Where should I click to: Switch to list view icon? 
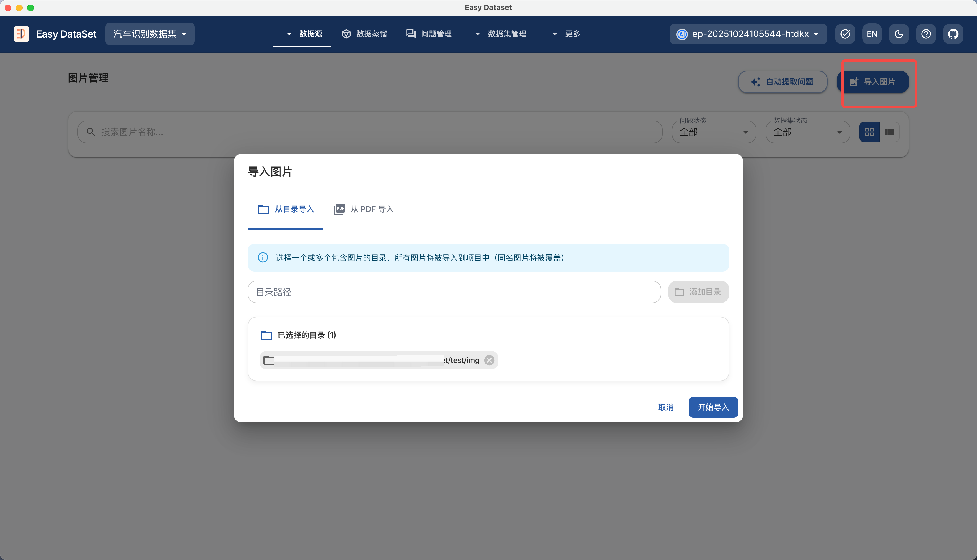(x=889, y=132)
